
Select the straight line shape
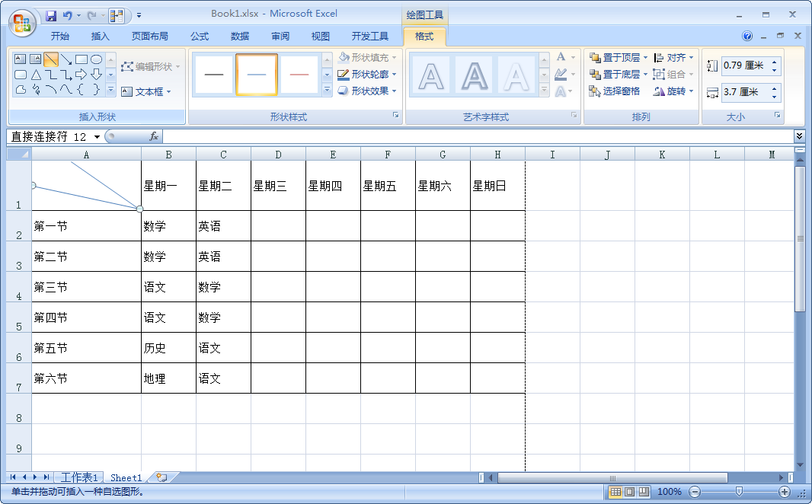[x=51, y=59]
